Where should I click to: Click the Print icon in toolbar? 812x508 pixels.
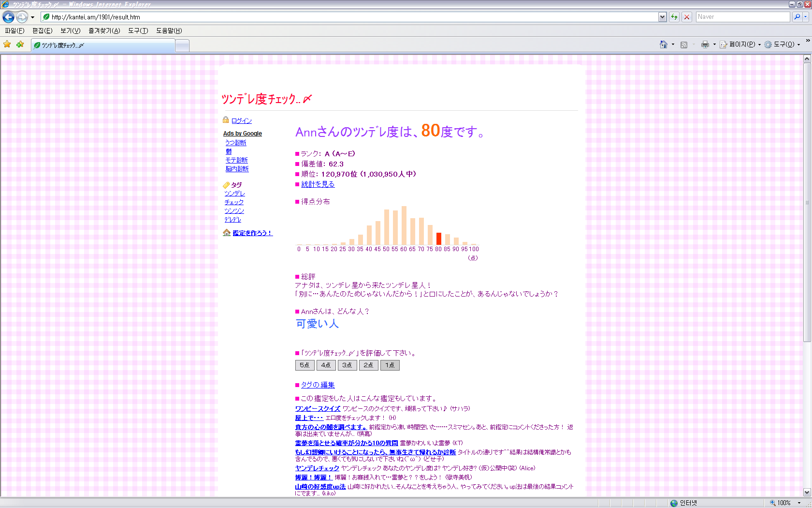click(705, 45)
